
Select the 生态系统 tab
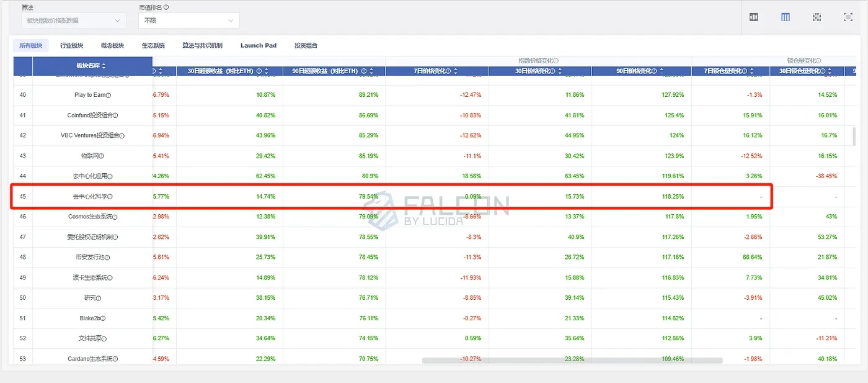click(x=153, y=45)
